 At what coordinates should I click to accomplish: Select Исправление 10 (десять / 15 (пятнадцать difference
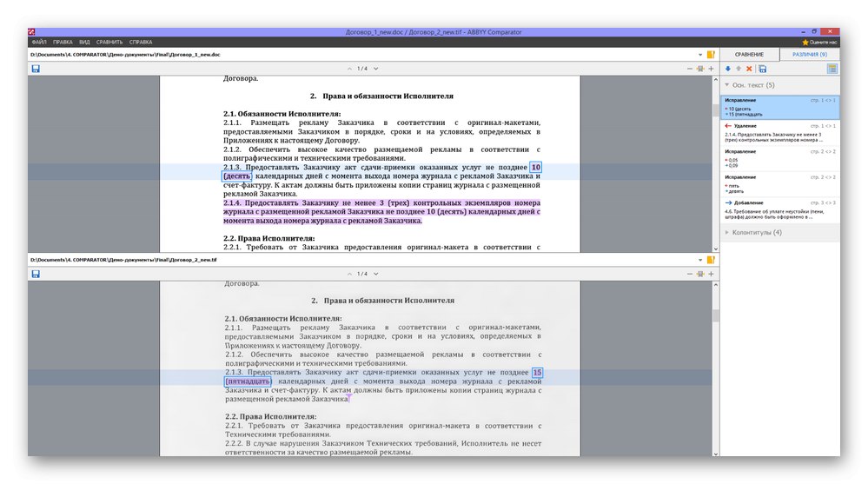[779, 107]
